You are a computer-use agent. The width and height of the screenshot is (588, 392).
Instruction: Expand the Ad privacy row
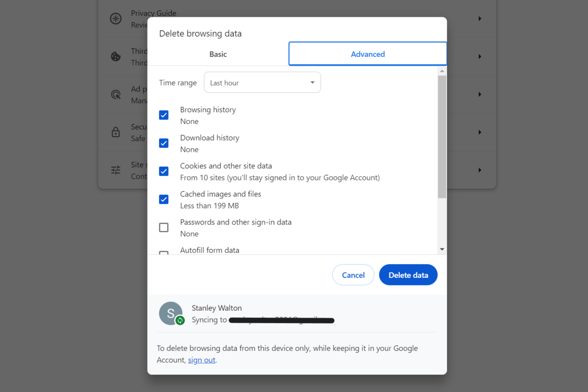click(x=480, y=94)
